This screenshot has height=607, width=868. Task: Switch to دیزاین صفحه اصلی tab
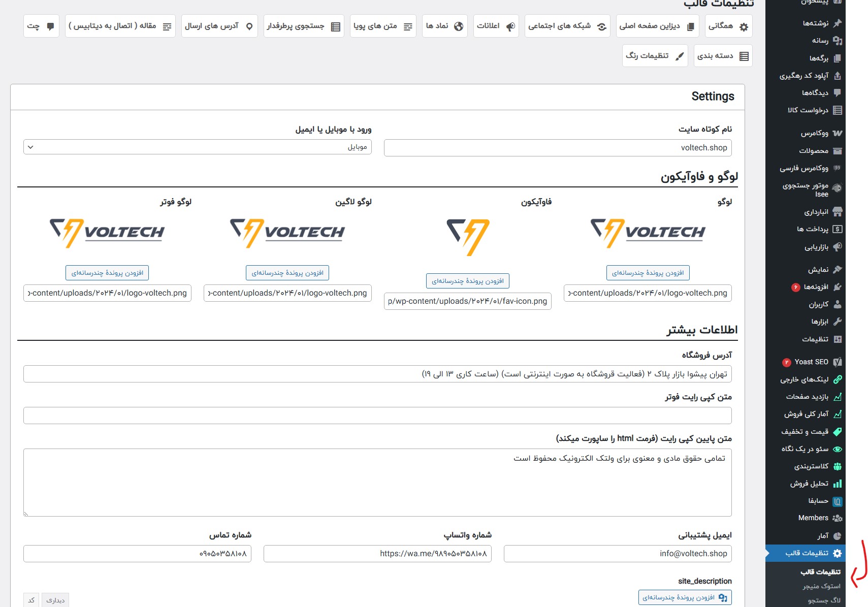[x=657, y=26]
